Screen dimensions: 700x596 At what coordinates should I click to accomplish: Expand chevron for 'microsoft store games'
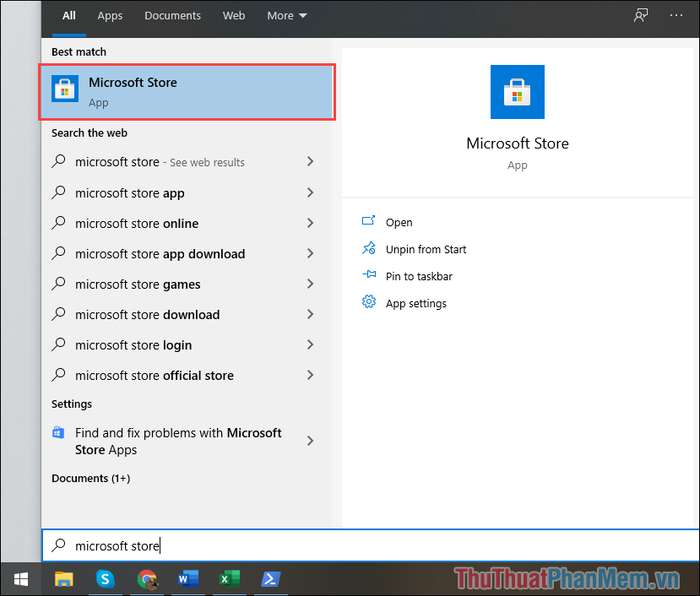(x=310, y=283)
